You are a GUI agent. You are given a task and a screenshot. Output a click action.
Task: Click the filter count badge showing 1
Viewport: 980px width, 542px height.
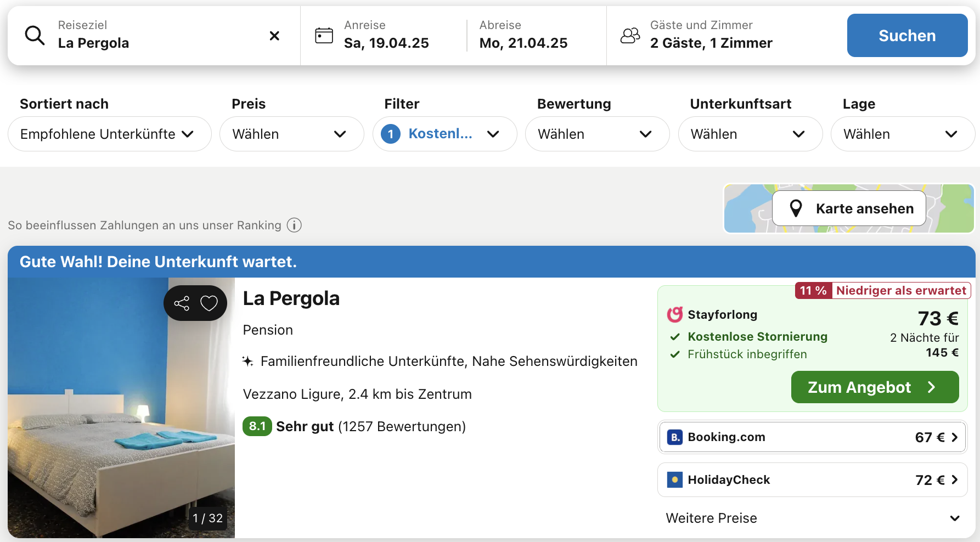391,134
